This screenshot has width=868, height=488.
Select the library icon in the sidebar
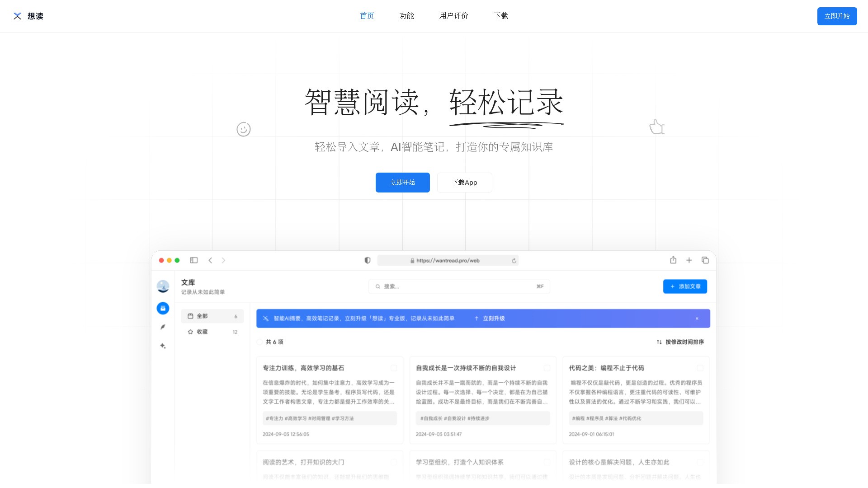coord(163,308)
